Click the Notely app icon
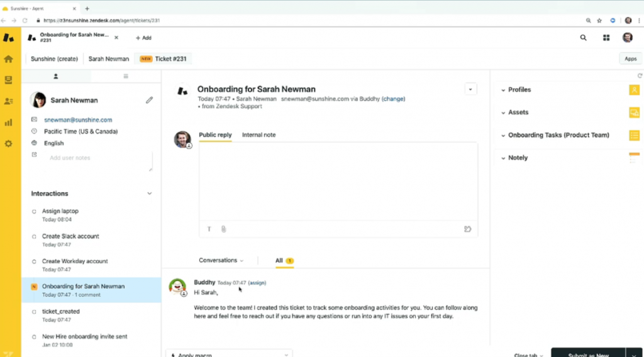The image size is (644, 357). point(634,158)
